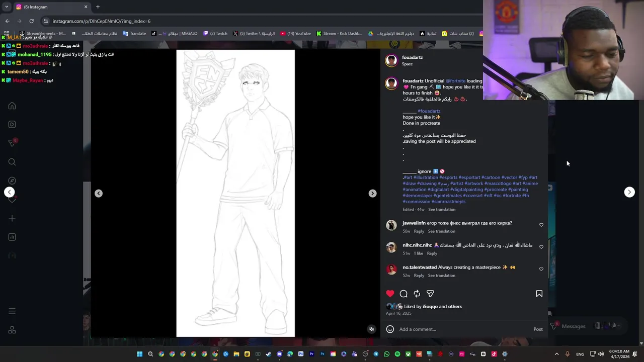Open the taskbar clock showing 6:04:10 AM
Screen dimensions: 644x362
(619, 354)
